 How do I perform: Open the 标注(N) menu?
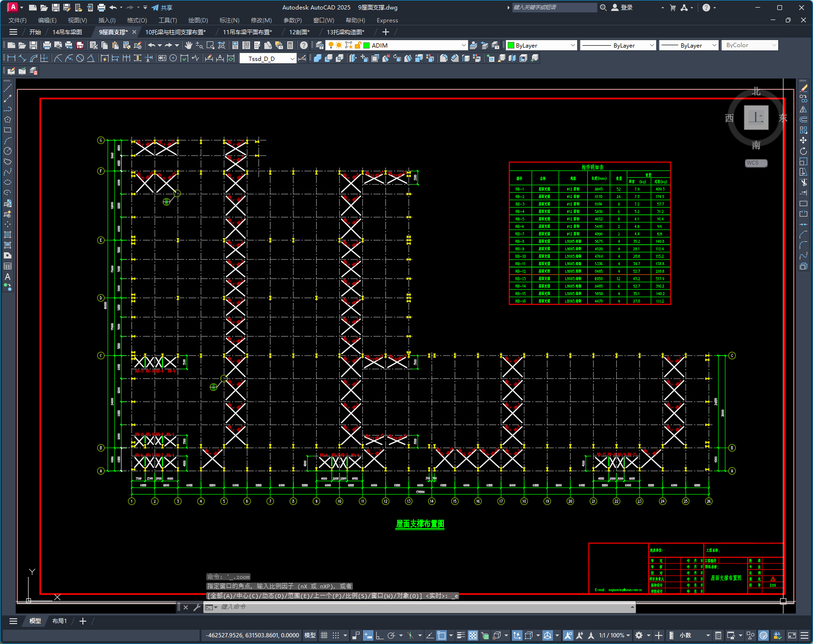click(x=229, y=20)
